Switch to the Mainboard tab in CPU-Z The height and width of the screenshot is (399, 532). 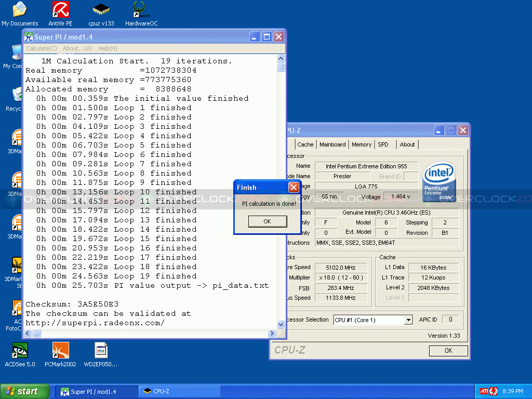(332, 144)
